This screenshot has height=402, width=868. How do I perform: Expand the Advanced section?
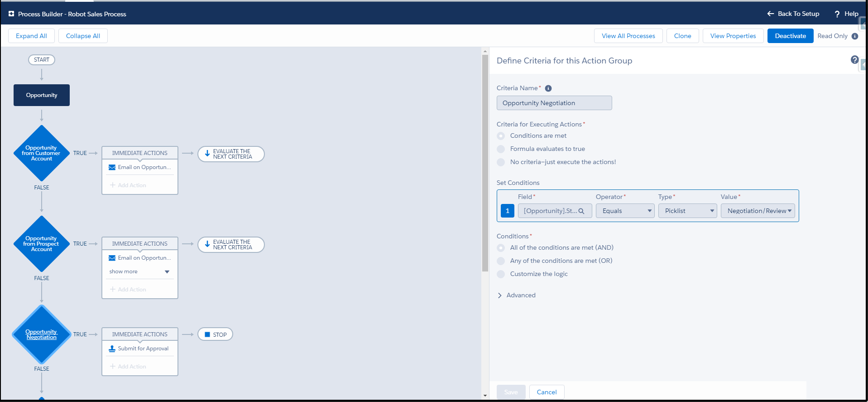pos(517,295)
